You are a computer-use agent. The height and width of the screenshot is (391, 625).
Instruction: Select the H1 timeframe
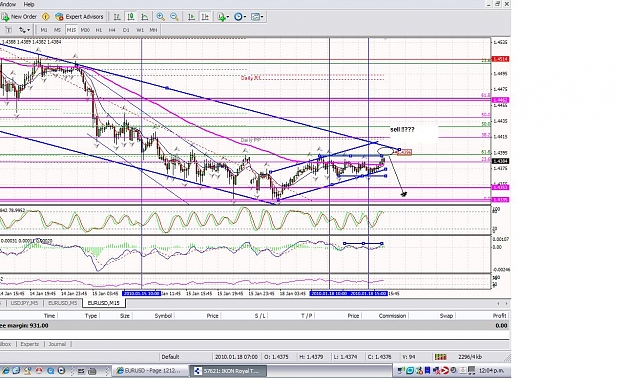point(99,30)
